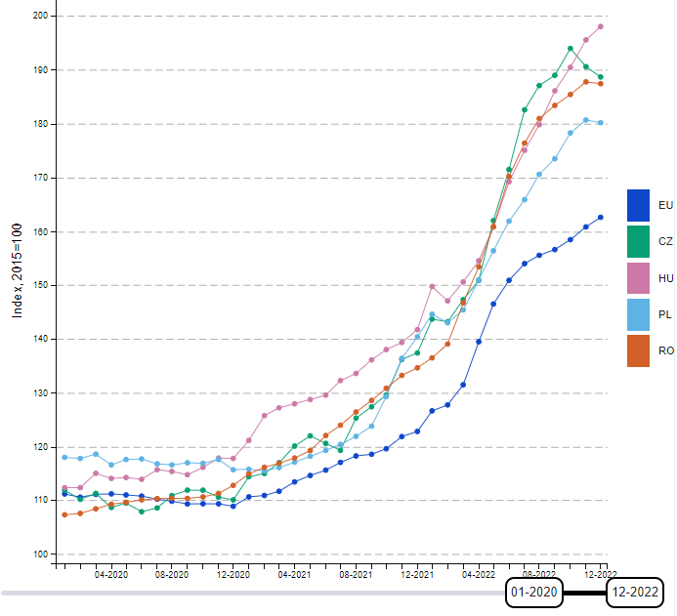The height and width of the screenshot is (616, 677).
Task: Click the first orange RO data point
Action: pos(64,514)
